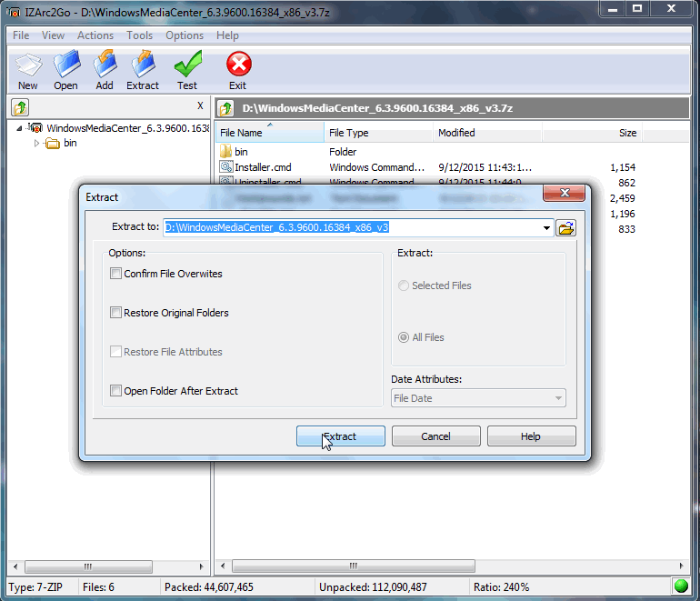Select the bin item in the tree
The height and width of the screenshot is (601, 700).
70,143
